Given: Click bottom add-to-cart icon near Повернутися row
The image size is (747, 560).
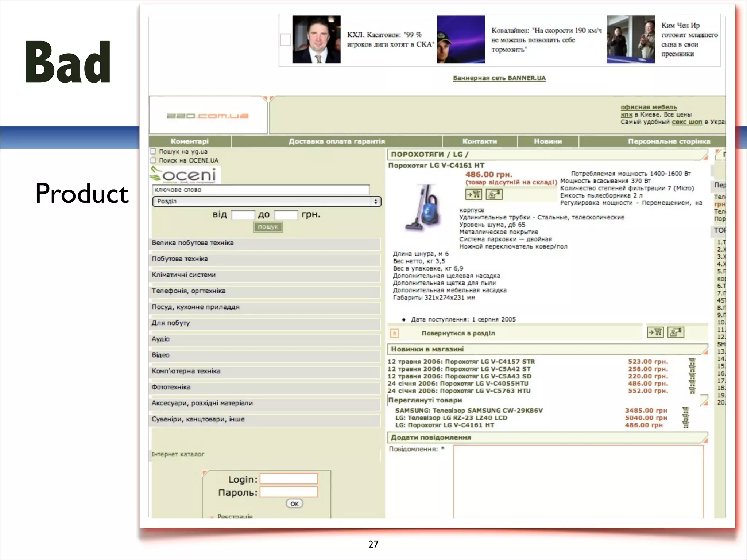Looking at the screenshot, I should [655, 332].
